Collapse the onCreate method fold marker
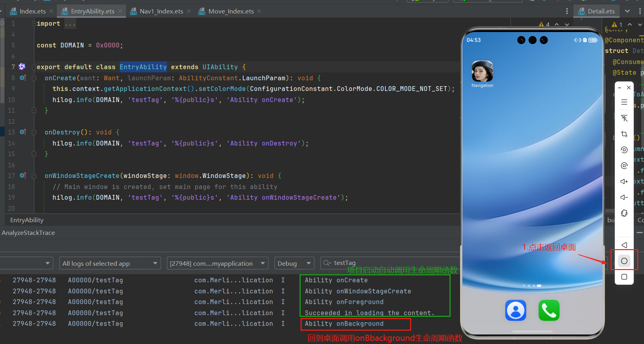This screenshot has height=344, width=644. [34, 78]
